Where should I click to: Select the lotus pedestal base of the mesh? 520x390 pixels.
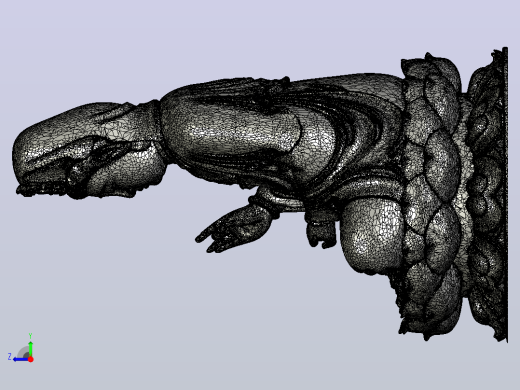(453, 194)
